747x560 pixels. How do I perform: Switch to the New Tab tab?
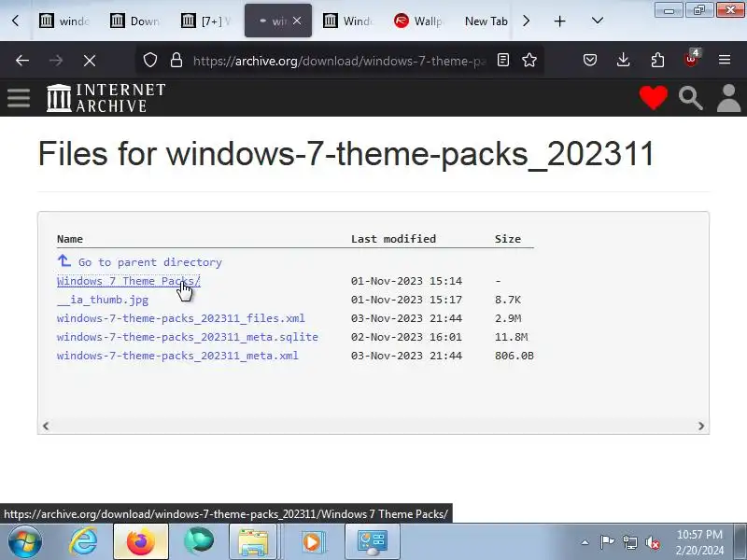486,21
